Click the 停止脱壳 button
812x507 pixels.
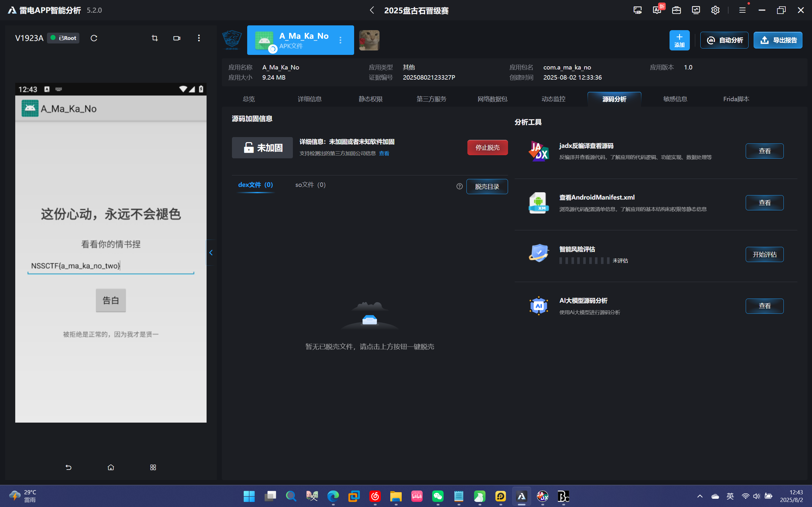[x=487, y=148]
